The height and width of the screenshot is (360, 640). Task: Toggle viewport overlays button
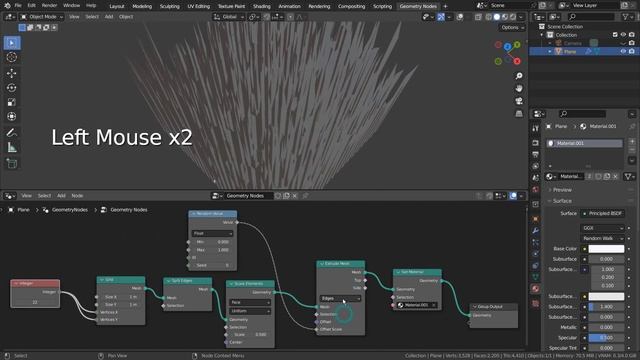click(x=460, y=17)
